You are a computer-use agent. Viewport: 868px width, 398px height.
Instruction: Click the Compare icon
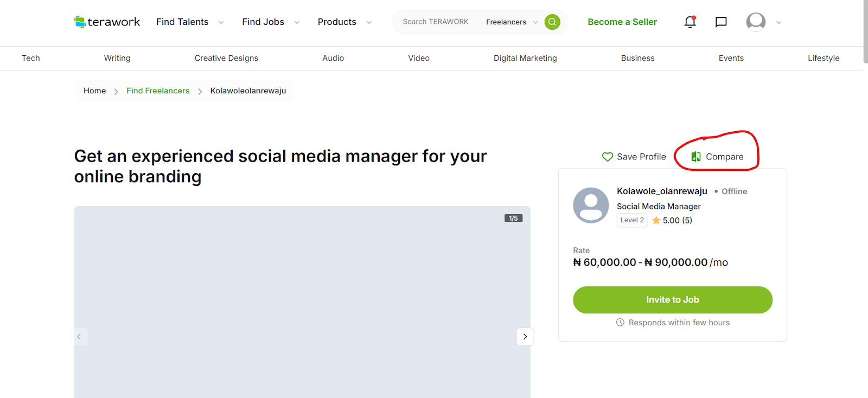696,157
